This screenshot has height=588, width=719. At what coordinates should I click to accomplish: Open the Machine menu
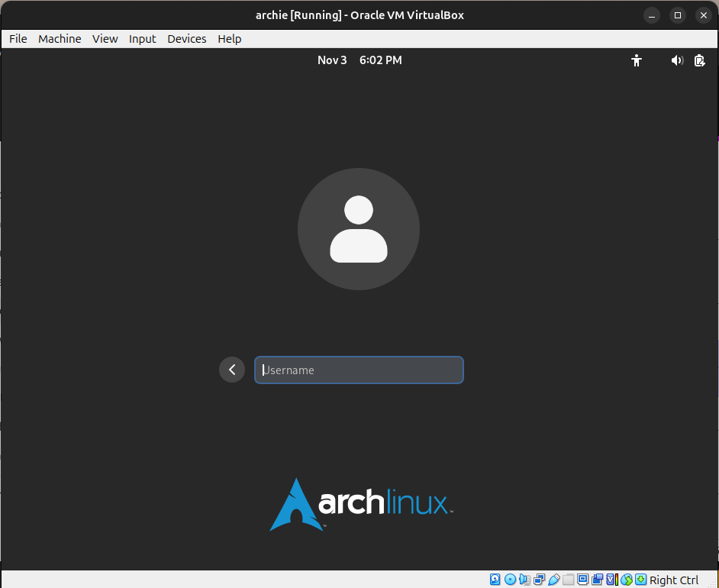tap(60, 39)
